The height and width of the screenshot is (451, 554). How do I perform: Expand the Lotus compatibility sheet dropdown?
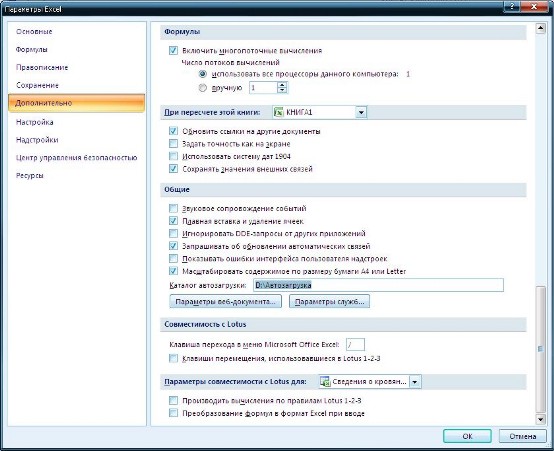tap(415, 382)
